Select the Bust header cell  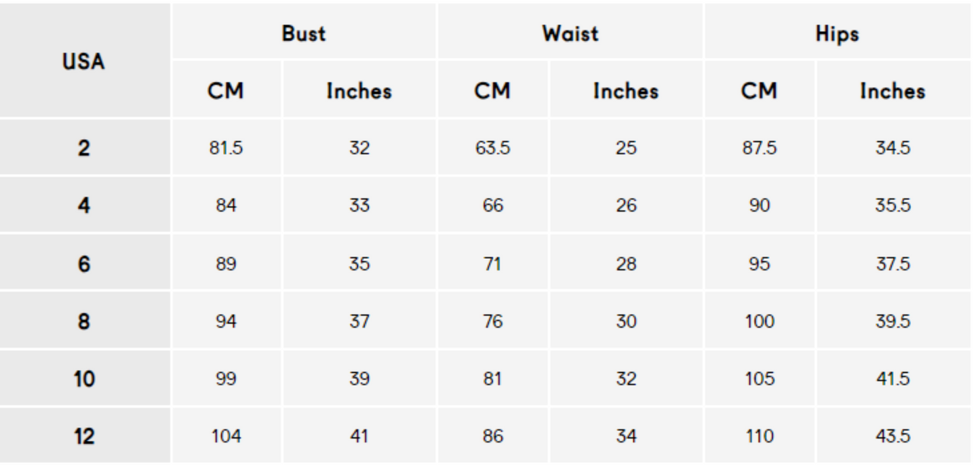[304, 33]
